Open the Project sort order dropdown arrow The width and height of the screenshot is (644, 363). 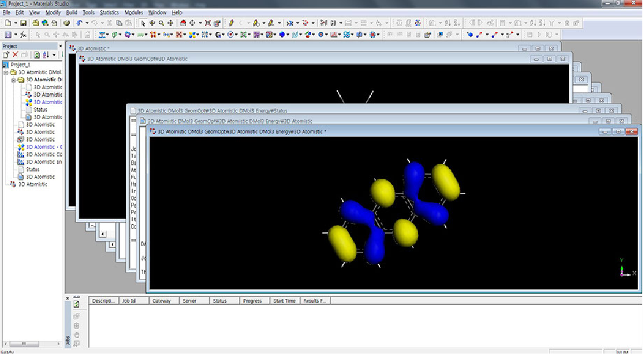[x=54, y=55]
